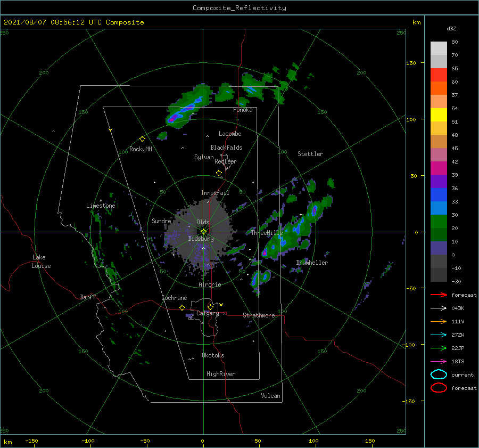Image resolution: width=479 pixels, height=448 pixels.
Task: Click the blue swatch below 36 dBZ
Action: tap(439, 195)
